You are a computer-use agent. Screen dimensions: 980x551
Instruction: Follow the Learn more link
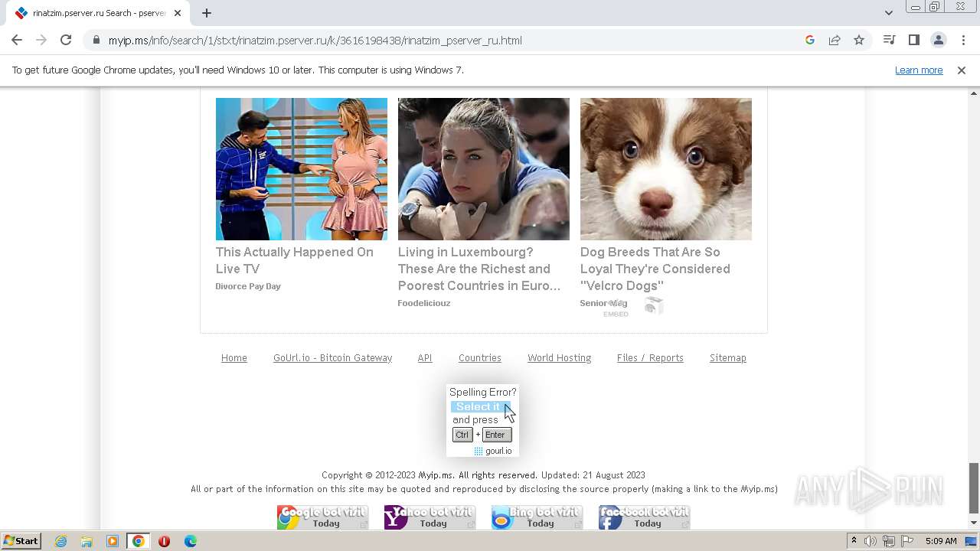pyautogui.click(x=919, y=70)
